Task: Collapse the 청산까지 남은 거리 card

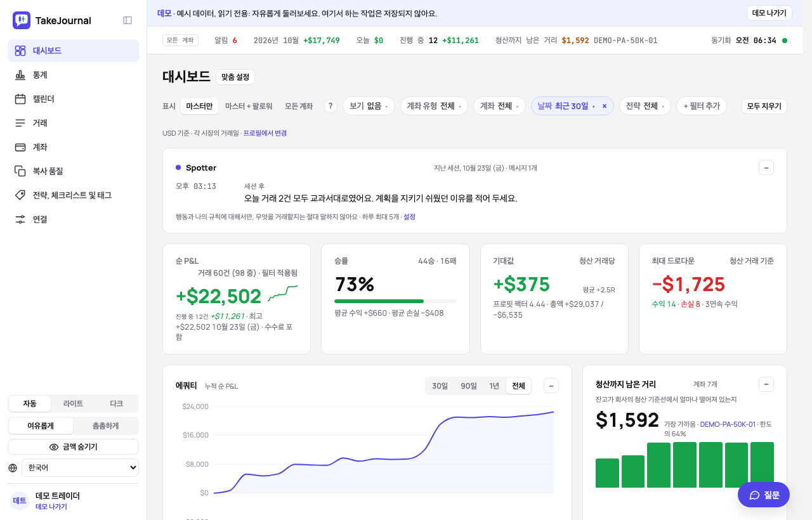Action: point(766,384)
